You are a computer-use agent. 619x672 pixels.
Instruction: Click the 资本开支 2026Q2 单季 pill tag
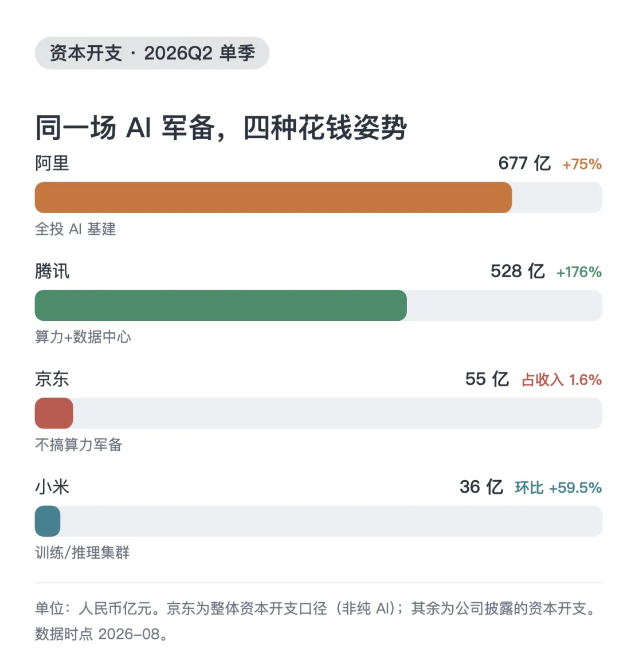[152, 53]
